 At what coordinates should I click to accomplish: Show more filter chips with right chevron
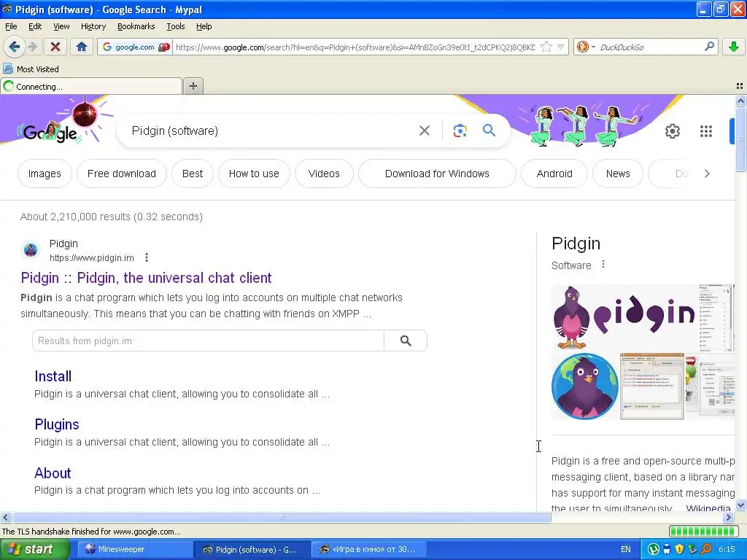pyautogui.click(x=707, y=174)
